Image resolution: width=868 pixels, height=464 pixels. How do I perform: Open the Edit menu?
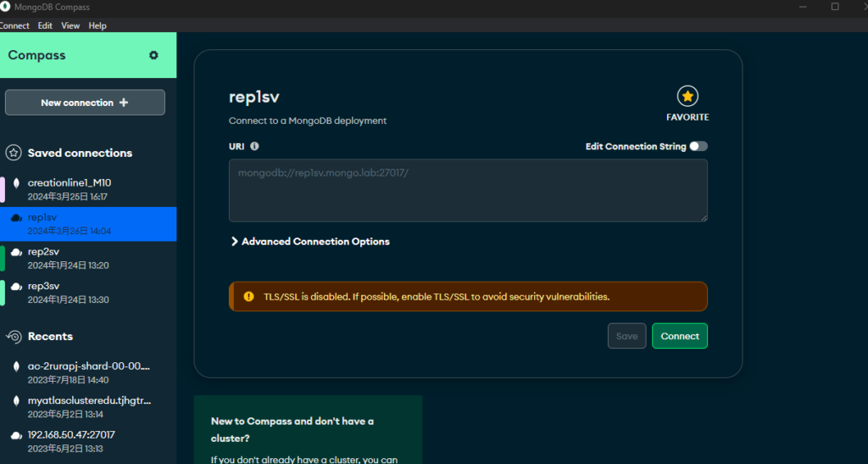click(x=45, y=25)
